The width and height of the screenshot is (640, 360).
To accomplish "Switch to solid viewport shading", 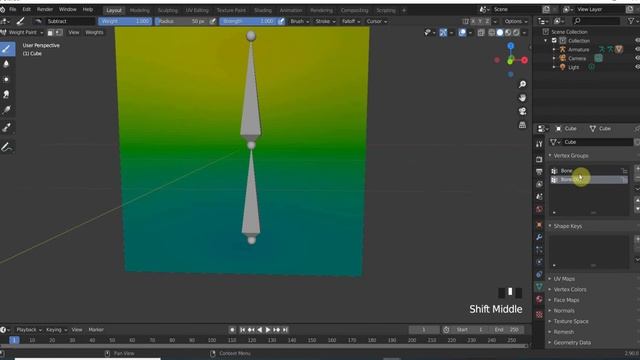I will (x=500, y=33).
